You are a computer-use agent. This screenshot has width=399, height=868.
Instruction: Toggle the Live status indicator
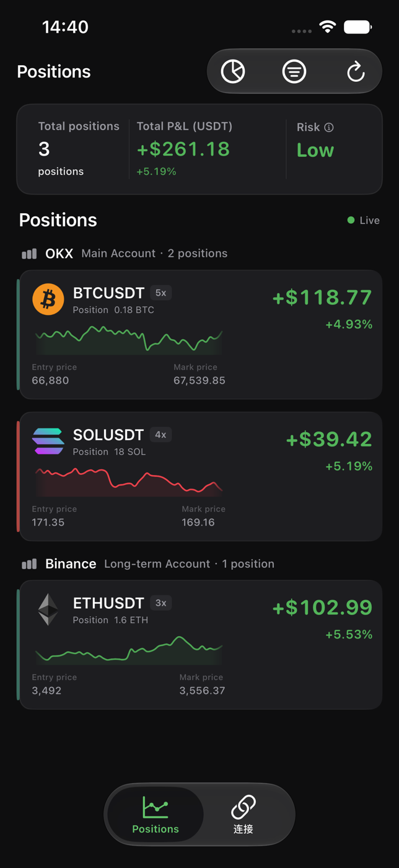364,220
